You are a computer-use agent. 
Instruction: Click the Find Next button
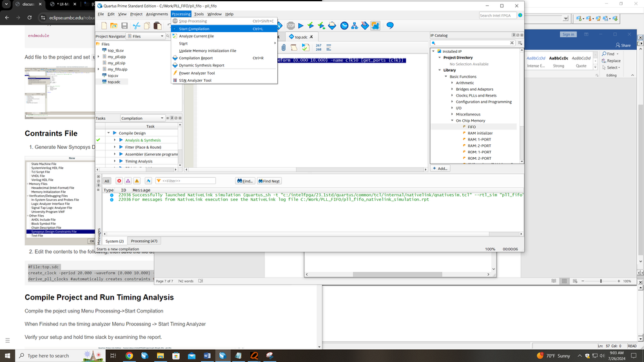click(x=269, y=181)
